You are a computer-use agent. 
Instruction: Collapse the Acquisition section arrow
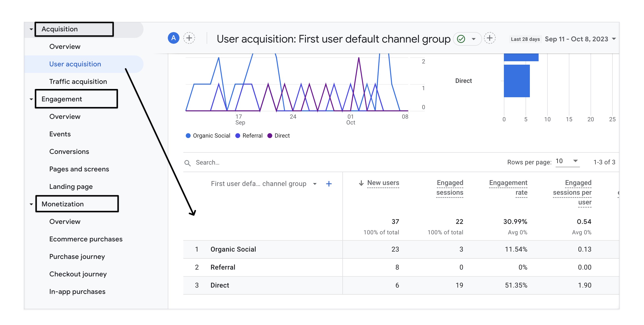click(x=31, y=29)
